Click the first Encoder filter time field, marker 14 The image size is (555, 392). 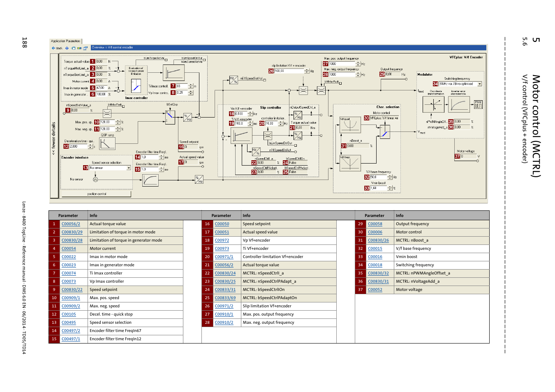point(150,157)
